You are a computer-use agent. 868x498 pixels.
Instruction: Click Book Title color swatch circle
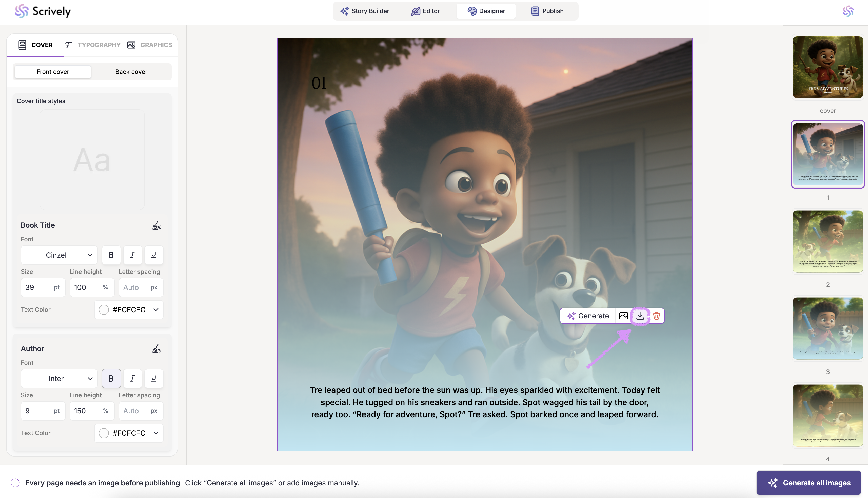click(x=104, y=310)
